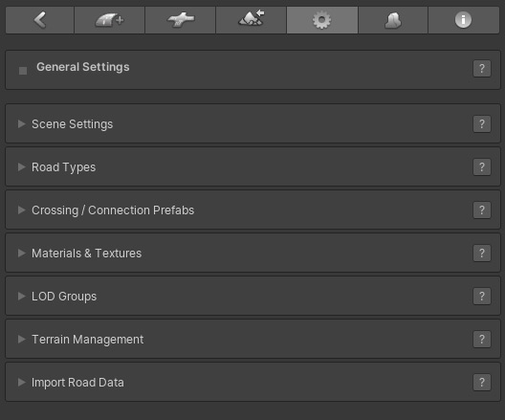Toggle the square beside General Settings
The width and height of the screenshot is (505, 420).
click(x=23, y=71)
